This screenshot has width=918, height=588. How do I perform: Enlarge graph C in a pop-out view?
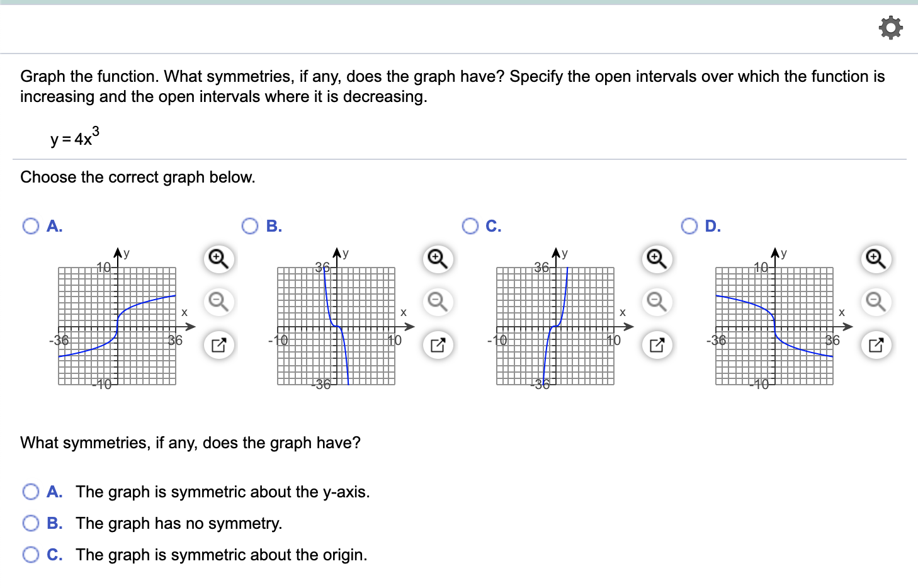coord(655,345)
